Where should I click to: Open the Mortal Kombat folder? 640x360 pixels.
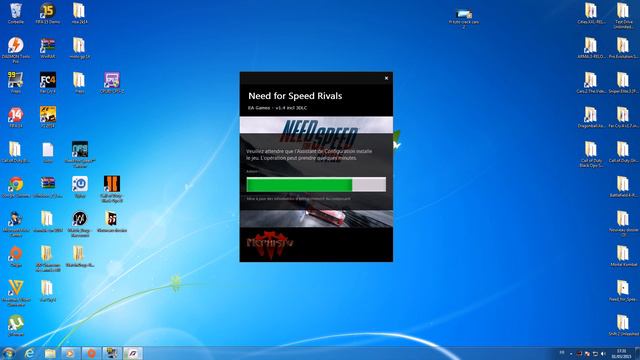[x=623, y=256]
